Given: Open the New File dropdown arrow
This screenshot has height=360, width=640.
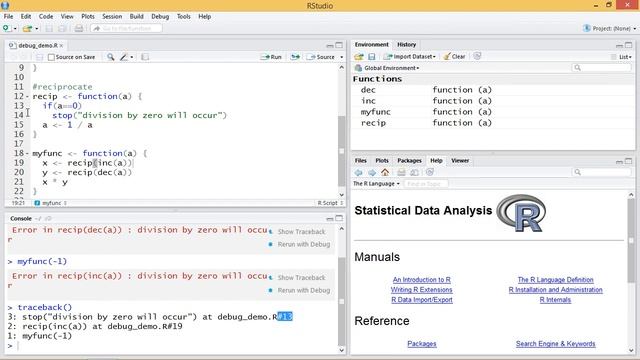Looking at the screenshot, I should 15,29.
